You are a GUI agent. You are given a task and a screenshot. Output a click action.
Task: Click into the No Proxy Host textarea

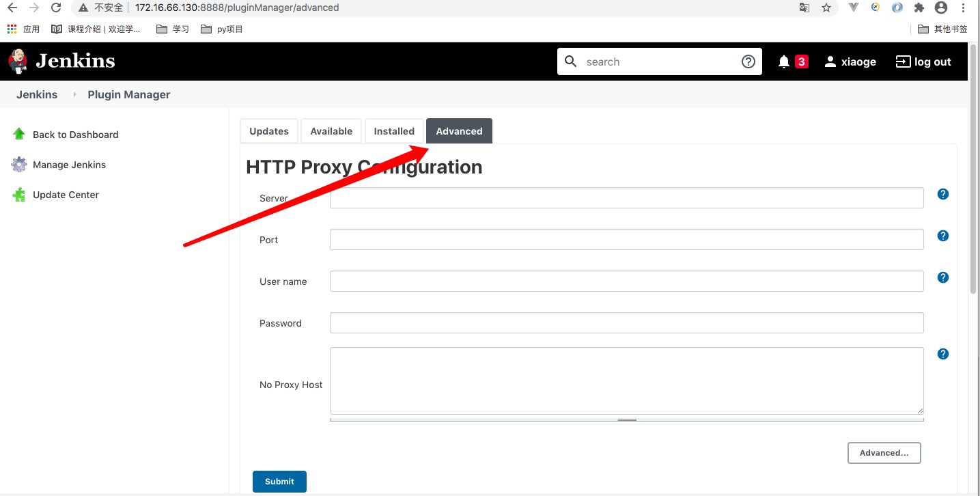[x=627, y=381]
